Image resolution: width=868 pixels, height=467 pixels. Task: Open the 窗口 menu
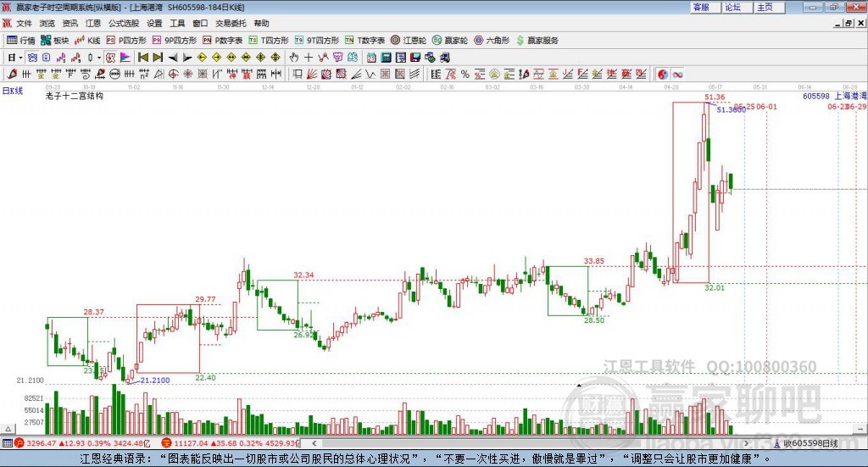pyautogui.click(x=200, y=23)
